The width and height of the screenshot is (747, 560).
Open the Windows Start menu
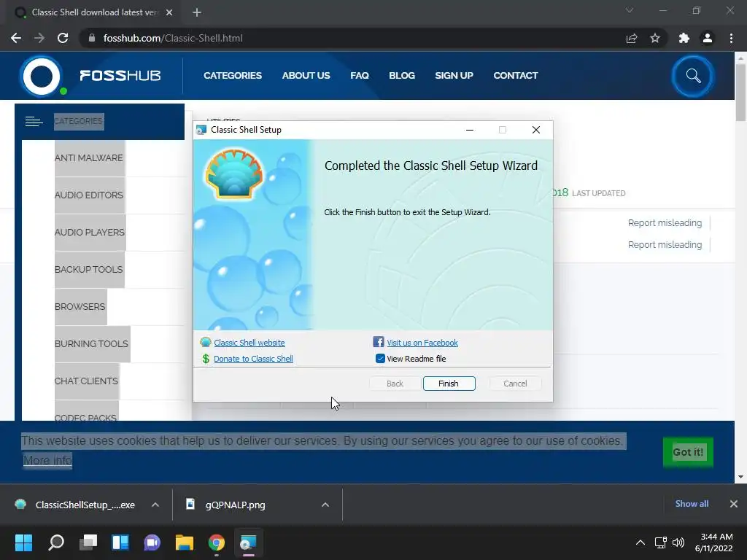(24, 542)
